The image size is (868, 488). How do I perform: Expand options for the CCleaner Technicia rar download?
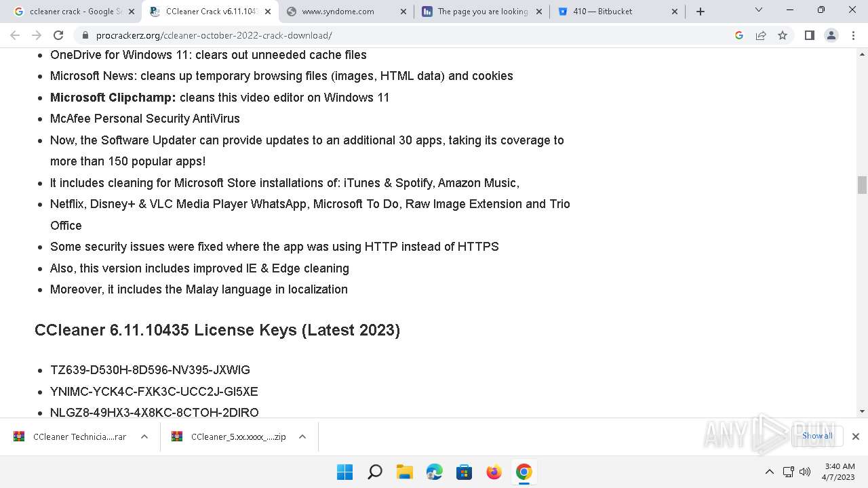click(x=144, y=436)
